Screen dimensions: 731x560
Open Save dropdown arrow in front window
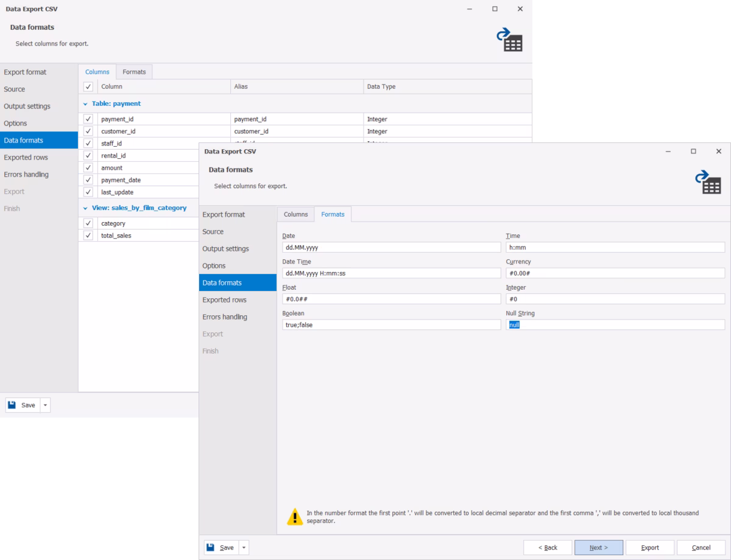tap(244, 547)
